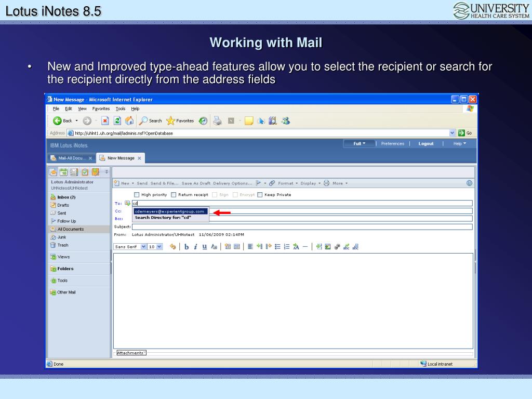Viewport: 532px width, 399px height.
Task: Click the Follow Up flag icon
Action: (259, 183)
